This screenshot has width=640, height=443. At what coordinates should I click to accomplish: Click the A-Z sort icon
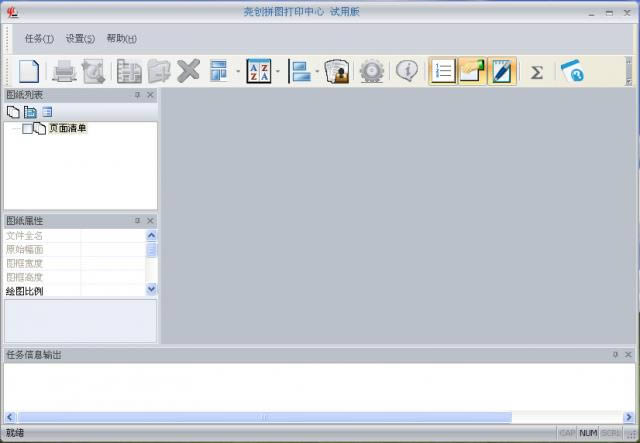tap(258, 71)
